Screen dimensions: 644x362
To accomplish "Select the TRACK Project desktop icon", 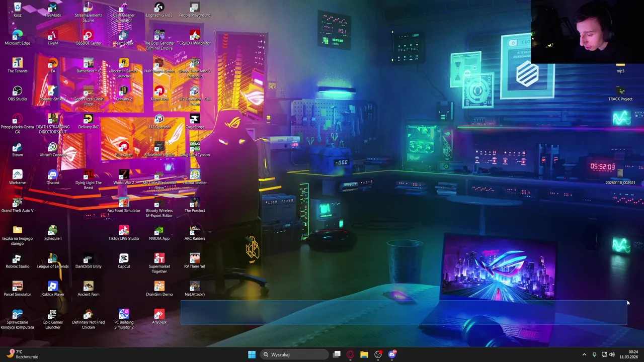I will (620, 94).
